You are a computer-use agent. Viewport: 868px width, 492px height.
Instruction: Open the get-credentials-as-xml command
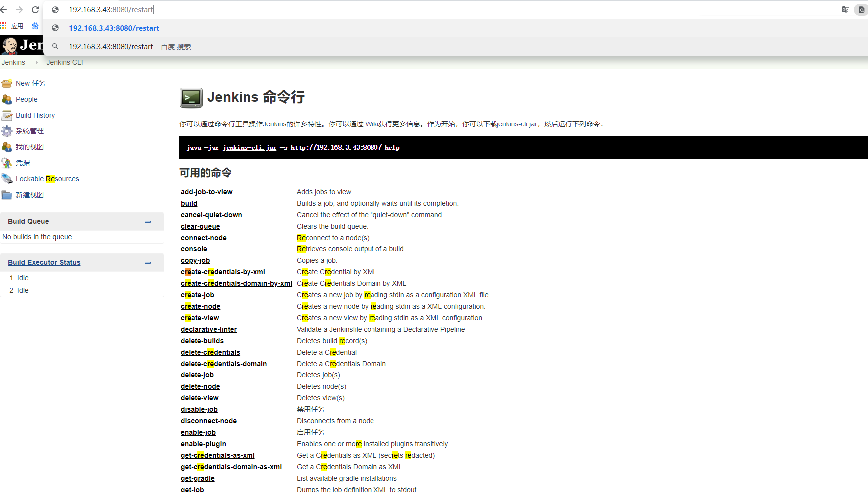pos(218,455)
